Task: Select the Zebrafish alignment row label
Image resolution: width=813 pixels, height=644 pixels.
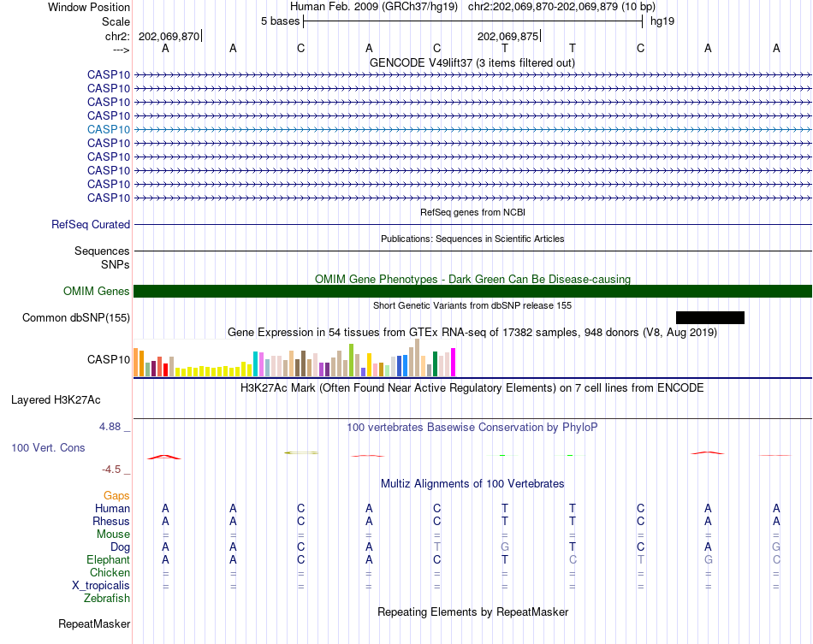Action: click(x=107, y=599)
